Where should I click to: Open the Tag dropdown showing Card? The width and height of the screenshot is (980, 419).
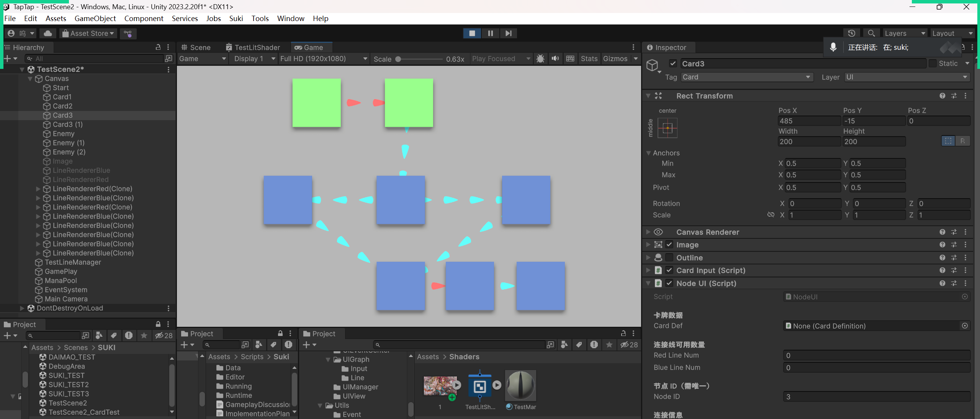(746, 77)
